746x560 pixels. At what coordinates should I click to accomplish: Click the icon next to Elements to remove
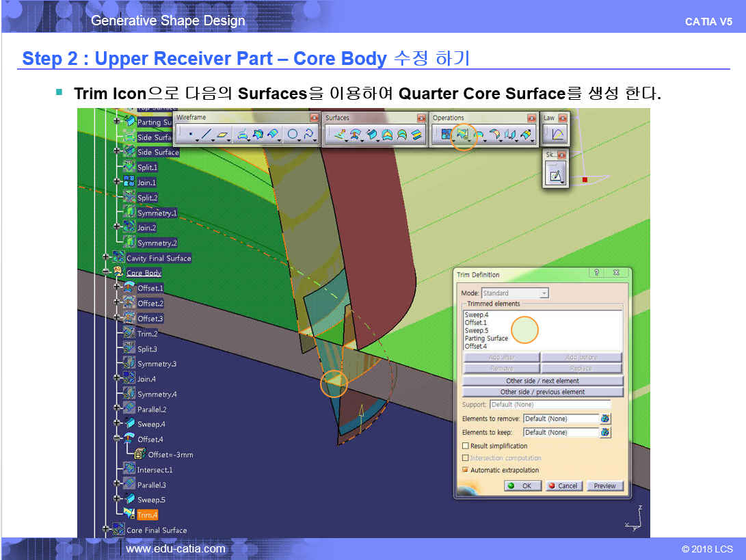605,418
